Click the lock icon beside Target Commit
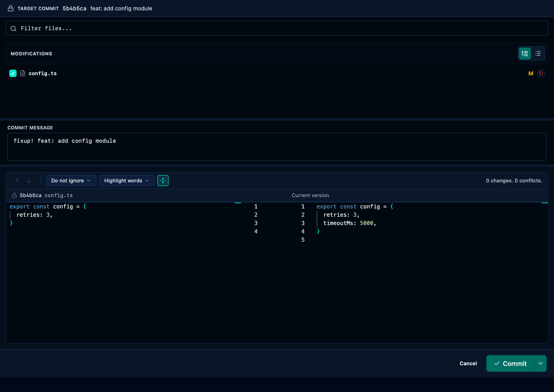 (11, 9)
